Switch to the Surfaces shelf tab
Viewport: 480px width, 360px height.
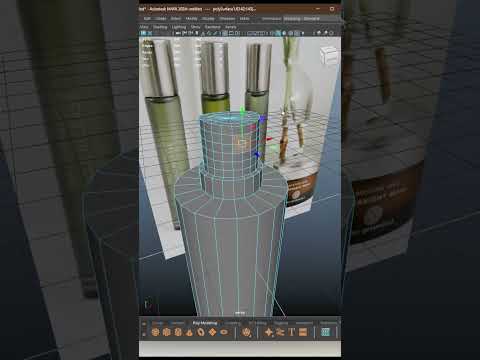(177, 323)
